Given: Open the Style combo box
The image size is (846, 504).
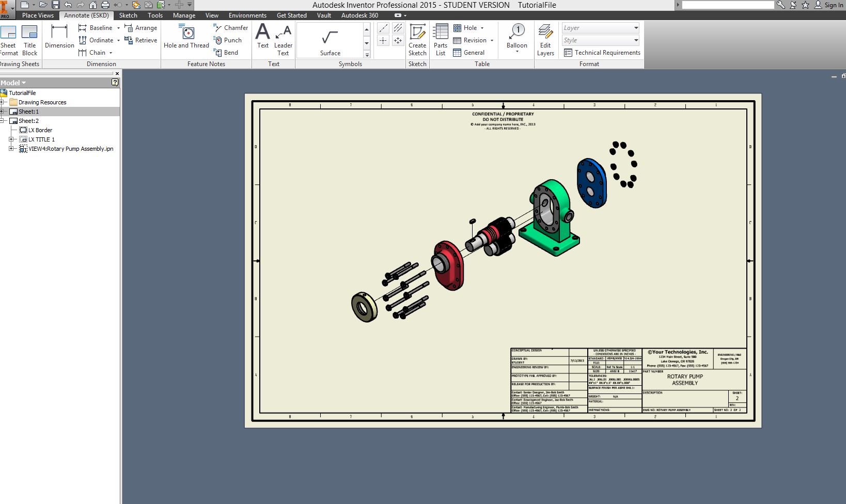Looking at the screenshot, I should [x=601, y=40].
